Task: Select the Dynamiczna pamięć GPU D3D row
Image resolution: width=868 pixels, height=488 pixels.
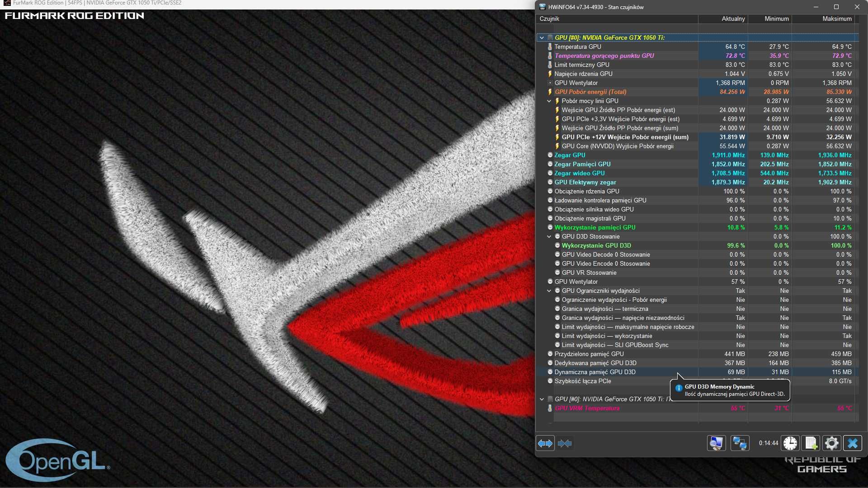Action: pos(697,372)
